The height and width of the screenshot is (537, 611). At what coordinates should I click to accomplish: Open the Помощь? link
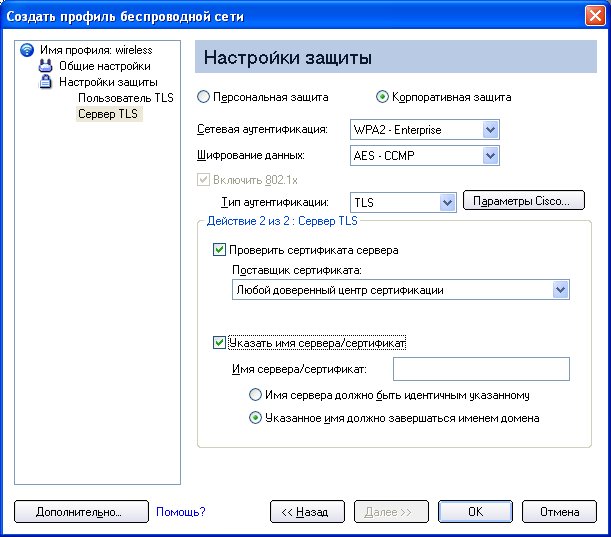click(x=180, y=511)
